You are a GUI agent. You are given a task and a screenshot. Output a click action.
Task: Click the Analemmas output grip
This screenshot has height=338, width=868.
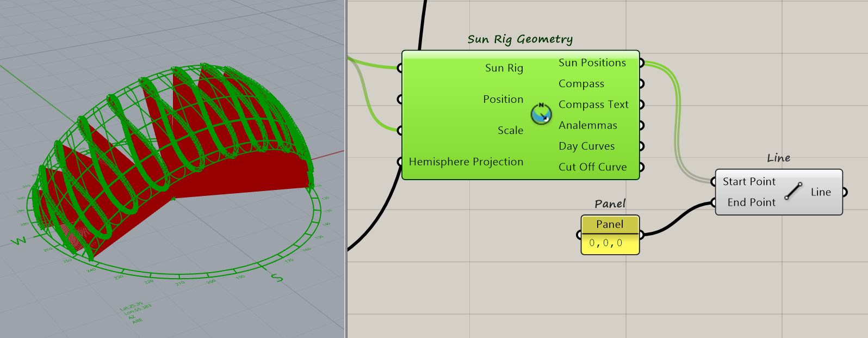pyautogui.click(x=641, y=125)
